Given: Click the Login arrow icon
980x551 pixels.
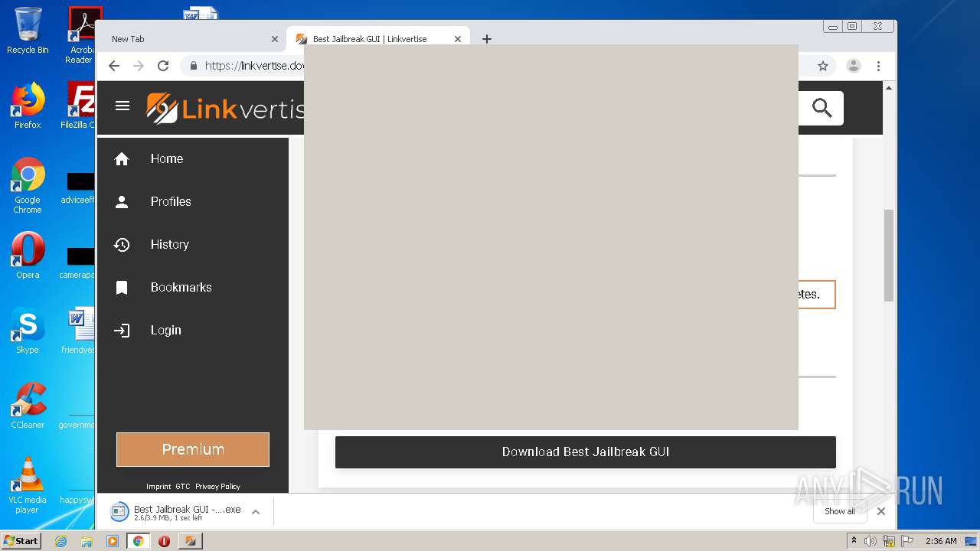Looking at the screenshot, I should 122,331.
